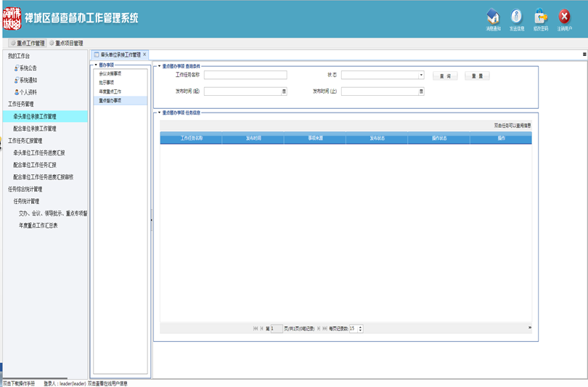Collapse the 查询条件 section

[159, 65]
